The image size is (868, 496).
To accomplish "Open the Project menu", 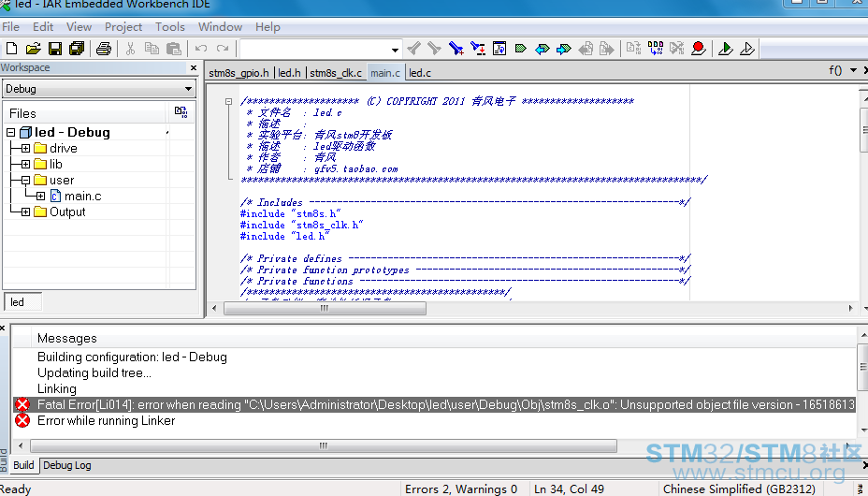I will coord(123,26).
